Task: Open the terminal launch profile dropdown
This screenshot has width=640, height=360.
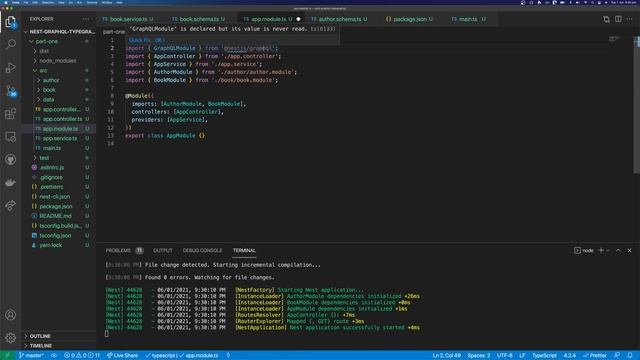Action: (608, 250)
